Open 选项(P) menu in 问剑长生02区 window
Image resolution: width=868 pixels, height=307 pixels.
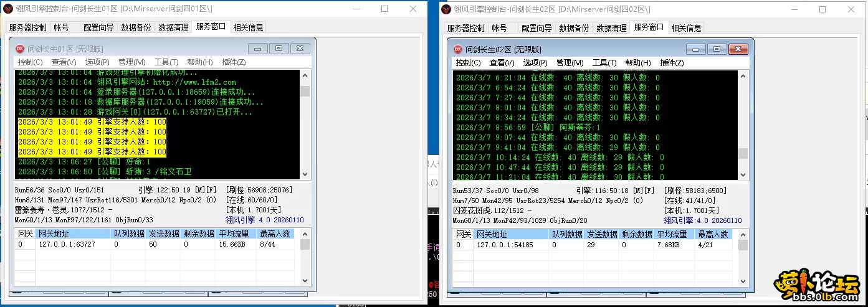pos(535,63)
